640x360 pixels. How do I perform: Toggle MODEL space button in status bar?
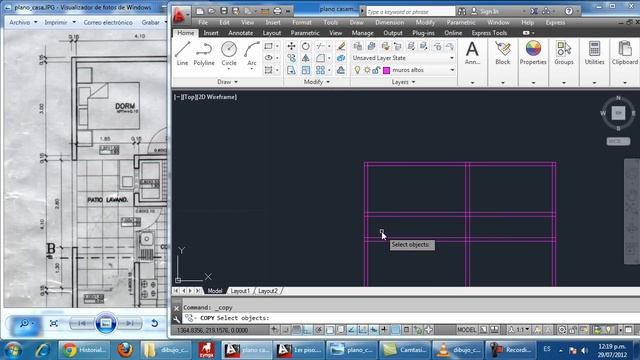[x=467, y=330]
